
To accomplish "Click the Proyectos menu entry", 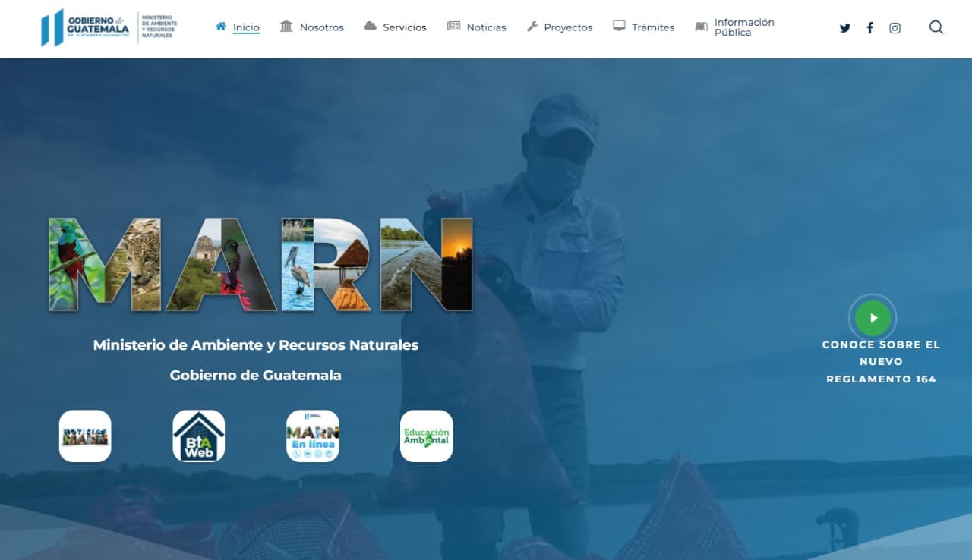I will [x=567, y=27].
